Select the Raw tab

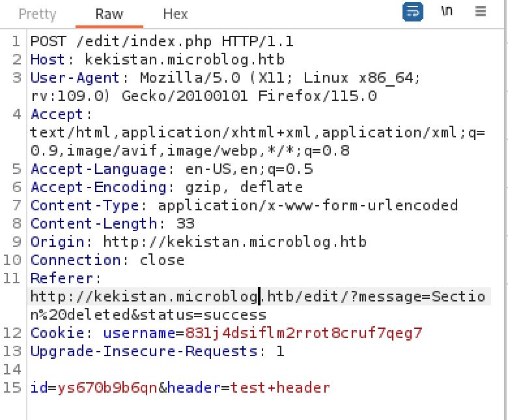tap(109, 14)
